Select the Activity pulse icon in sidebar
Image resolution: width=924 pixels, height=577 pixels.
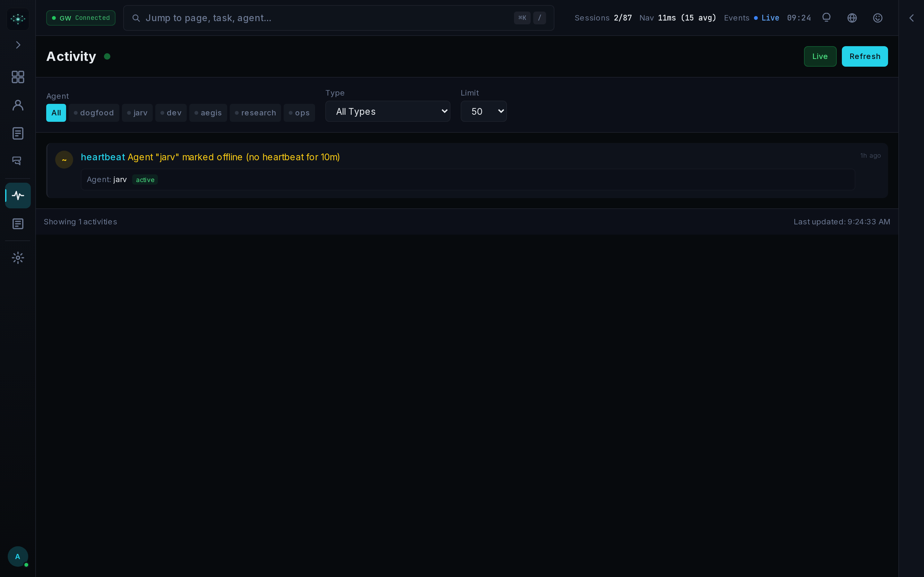point(18,196)
